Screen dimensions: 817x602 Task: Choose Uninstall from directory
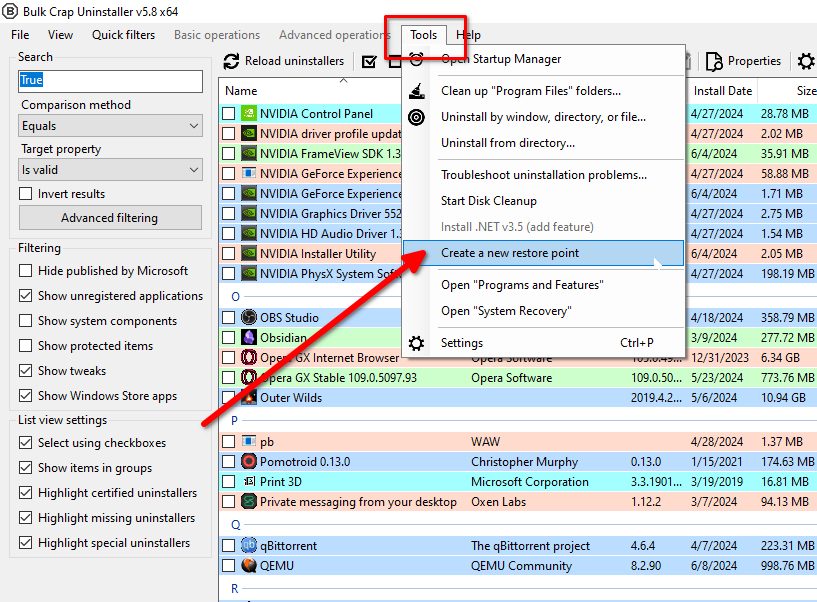point(543,143)
